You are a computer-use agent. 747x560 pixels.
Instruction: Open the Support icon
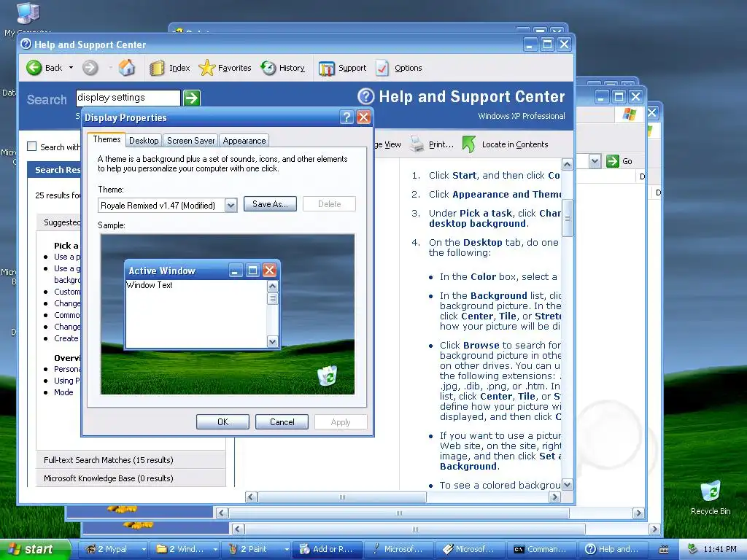[x=327, y=68]
